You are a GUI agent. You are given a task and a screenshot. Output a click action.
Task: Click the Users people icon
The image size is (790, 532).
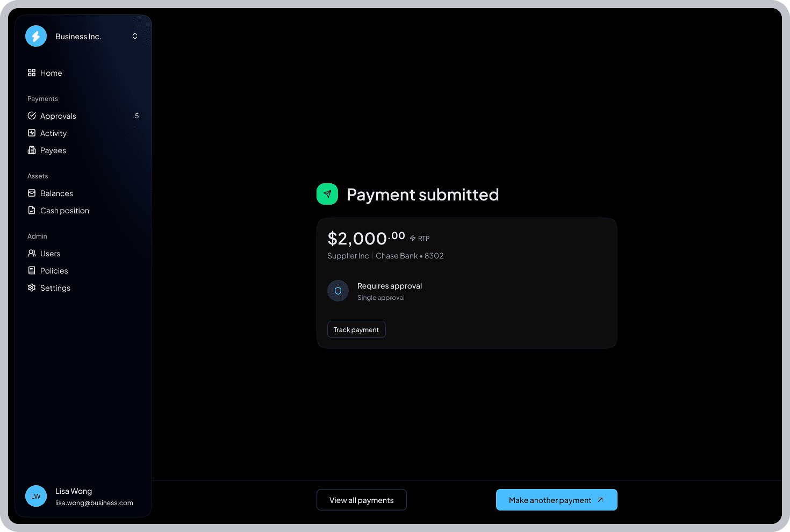(32, 253)
